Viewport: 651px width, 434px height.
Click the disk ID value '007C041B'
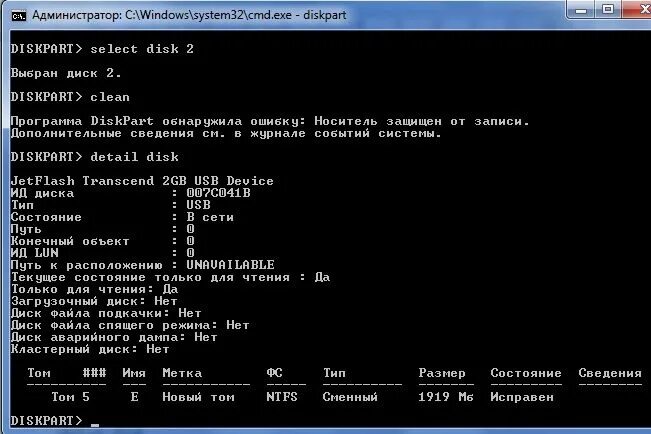click(218, 193)
